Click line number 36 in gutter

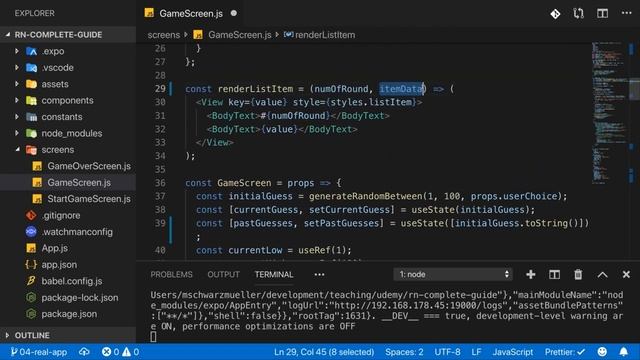pos(160,183)
